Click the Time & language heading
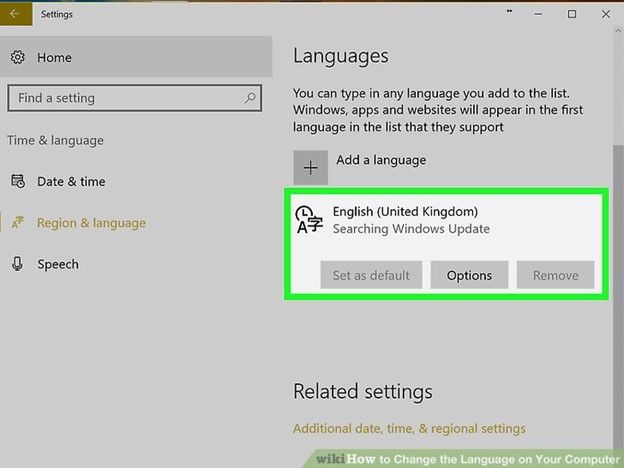 [55, 140]
